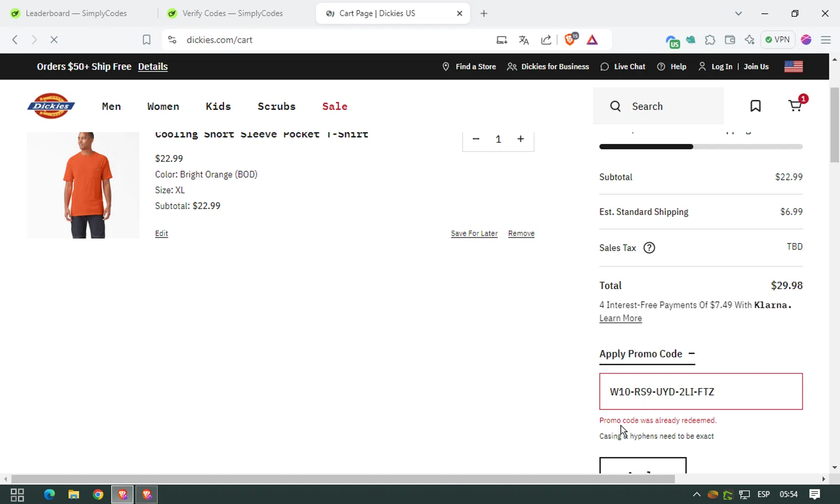Open the extensions puzzle icon
Viewport: 840px width, 504px height.
(x=710, y=40)
